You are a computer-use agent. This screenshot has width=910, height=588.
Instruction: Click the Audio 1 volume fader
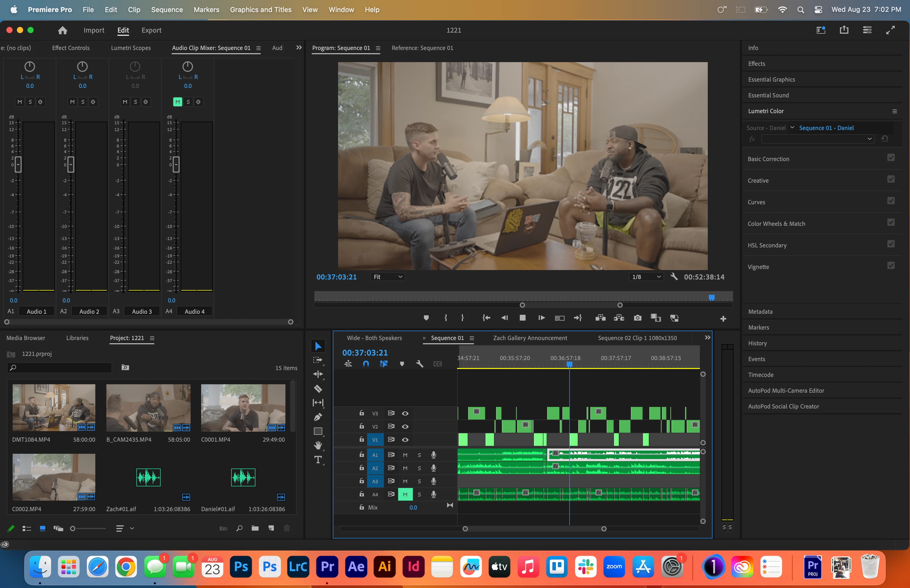[18, 164]
